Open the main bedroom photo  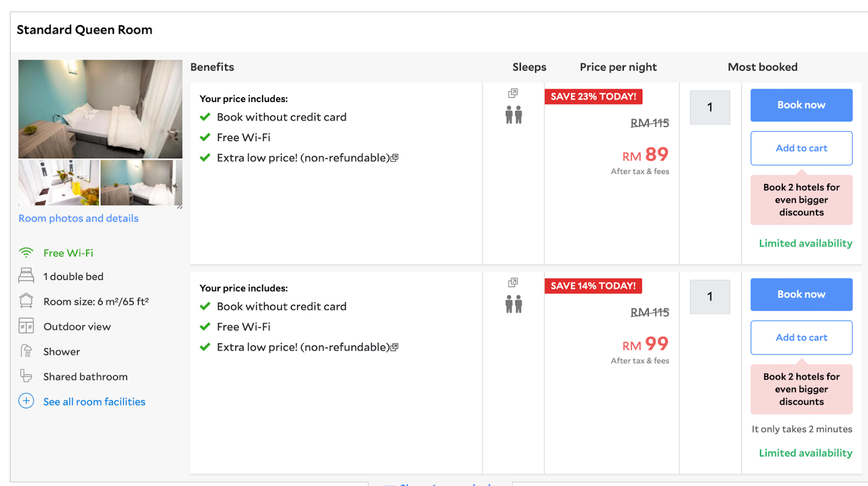[100, 109]
